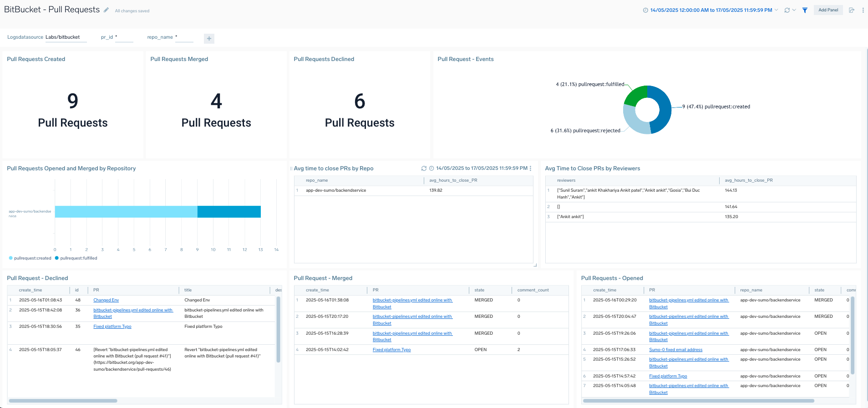
Task: Click the blue filter funnel icon
Action: [x=805, y=10]
